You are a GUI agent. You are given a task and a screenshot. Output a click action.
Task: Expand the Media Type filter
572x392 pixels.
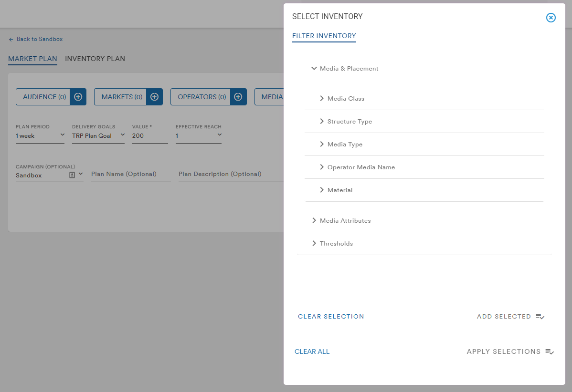[x=321, y=144]
